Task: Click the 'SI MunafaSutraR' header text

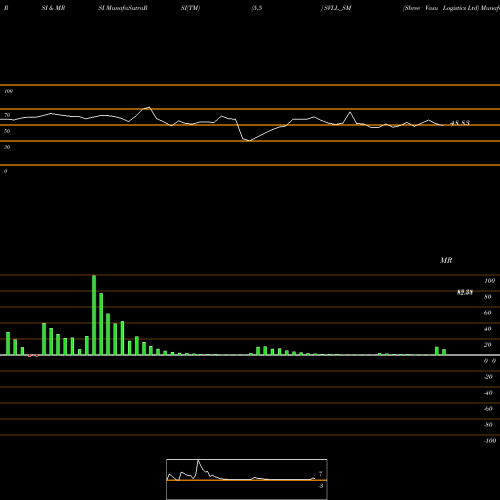Action: coord(123,8)
